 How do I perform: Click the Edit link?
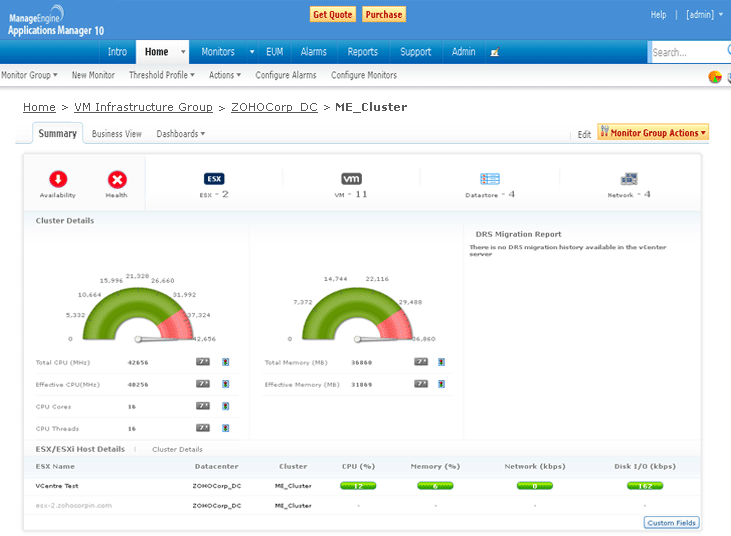pyautogui.click(x=584, y=134)
